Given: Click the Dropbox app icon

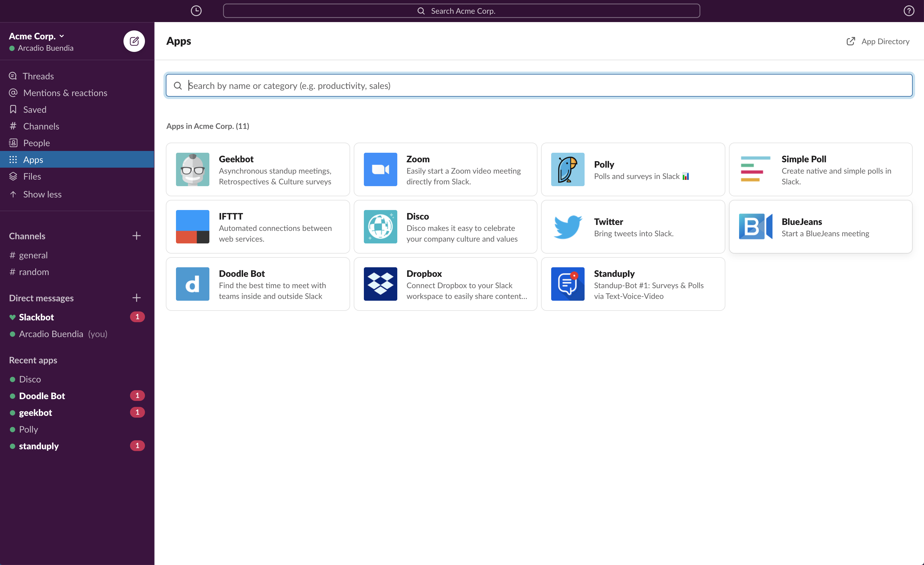Looking at the screenshot, I should pyautogui.click(x=381, y=284).
